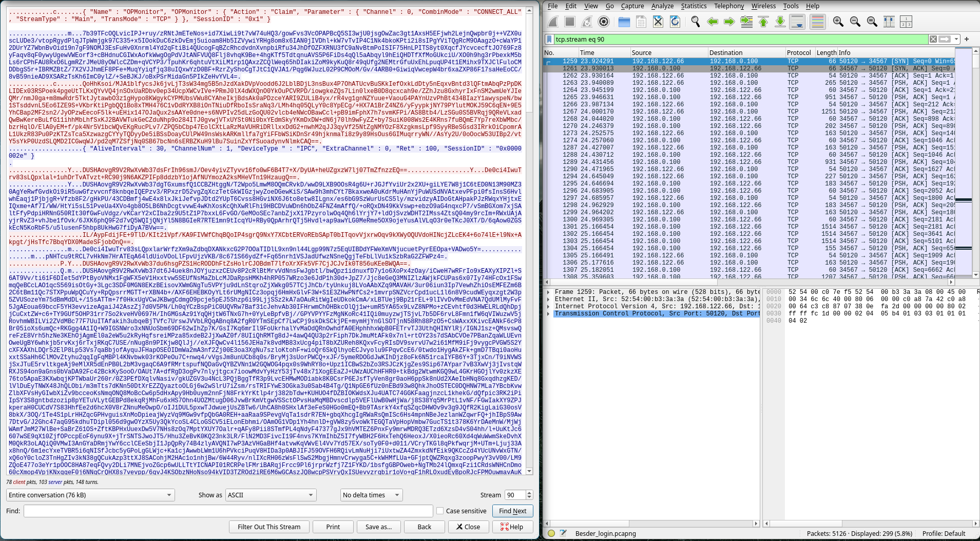Expand Transmission Control Protocol row

pyautogui.click(x=548, y=313)
